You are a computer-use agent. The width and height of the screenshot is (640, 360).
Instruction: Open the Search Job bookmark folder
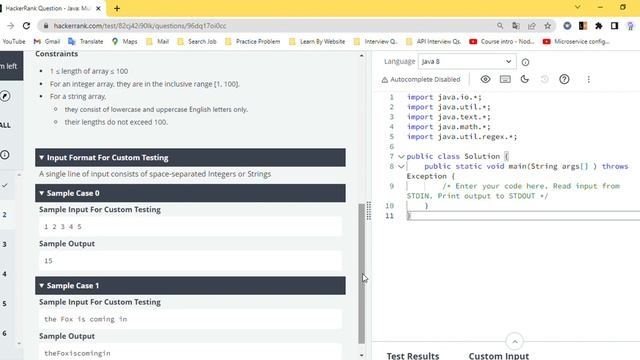coord(197,41)
